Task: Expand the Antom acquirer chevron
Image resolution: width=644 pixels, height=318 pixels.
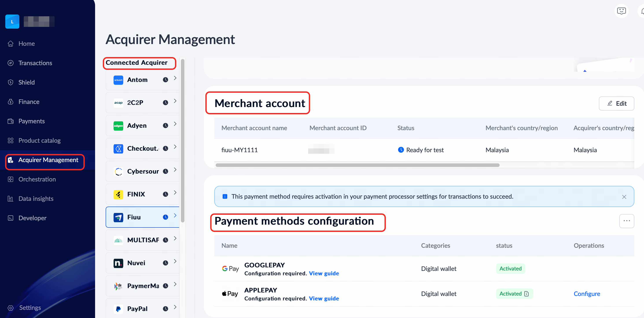Action: [175, 78]
